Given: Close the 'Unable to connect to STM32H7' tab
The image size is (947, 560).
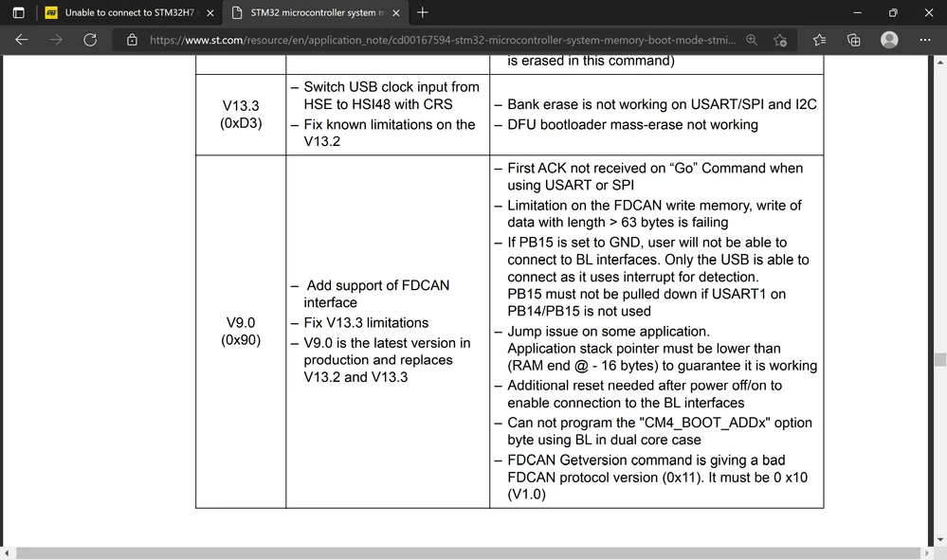Looking at the screenshot, I should 210,12.
